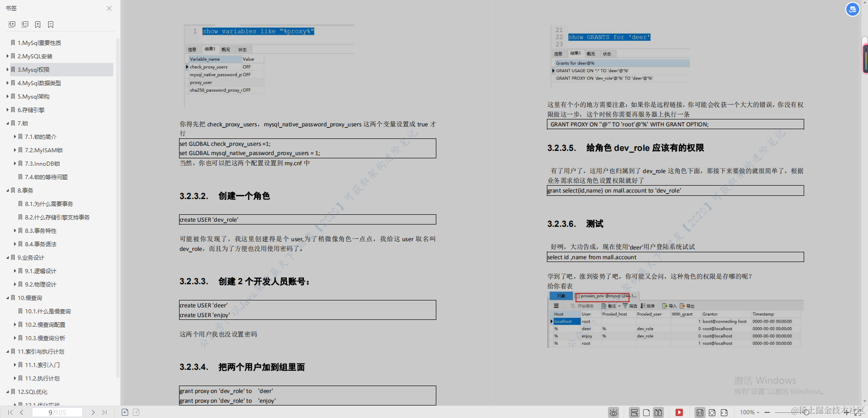Open the 7.4.锁的等待问题 bookmark
Image resolution: width=868 pixels, height=418 pixels.
tap(46, 177)
